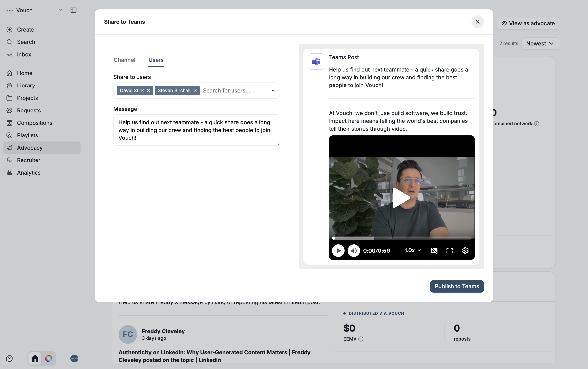Focus the Search for users field
The image size is (588, 369).
point(234,91)
